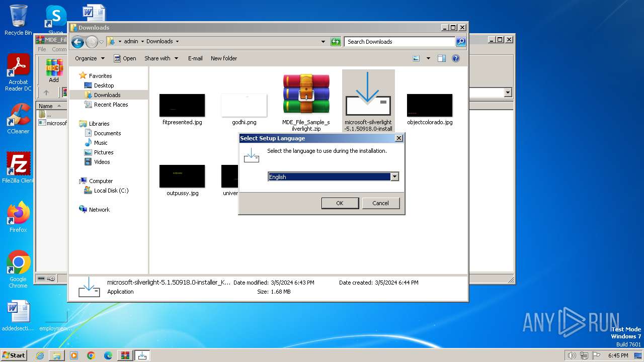Select the microsoft-silverlight installer file
644x362 pixels.
tap(368, 102)
